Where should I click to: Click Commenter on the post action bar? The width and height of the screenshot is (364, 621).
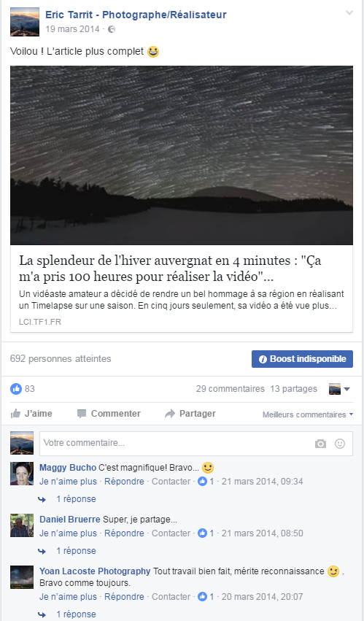(109, 414)
